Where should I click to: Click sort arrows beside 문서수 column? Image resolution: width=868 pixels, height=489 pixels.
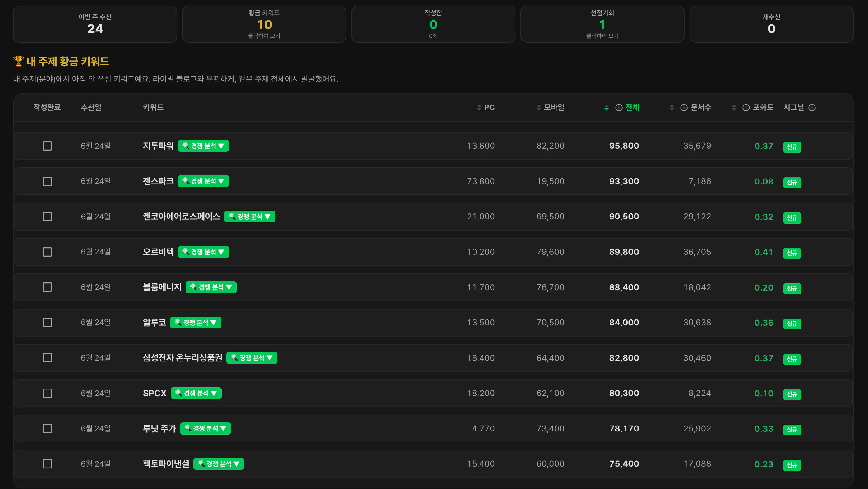[672, 108]
